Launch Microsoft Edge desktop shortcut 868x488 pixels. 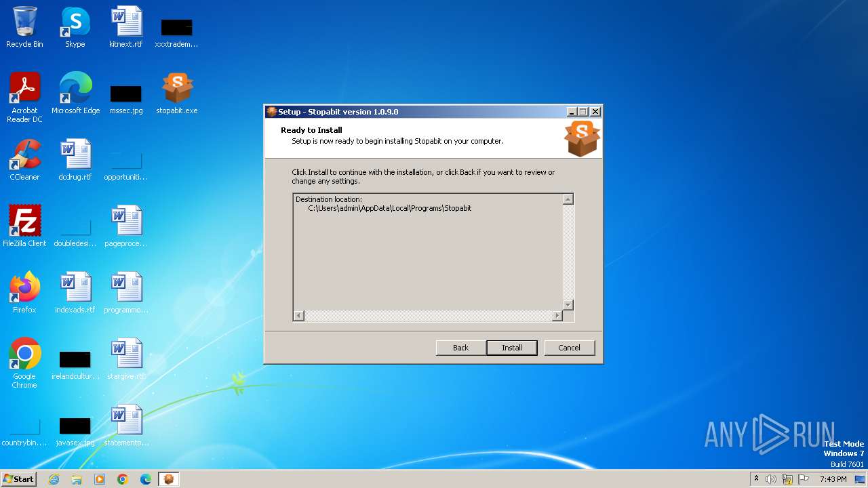(75, 94)
